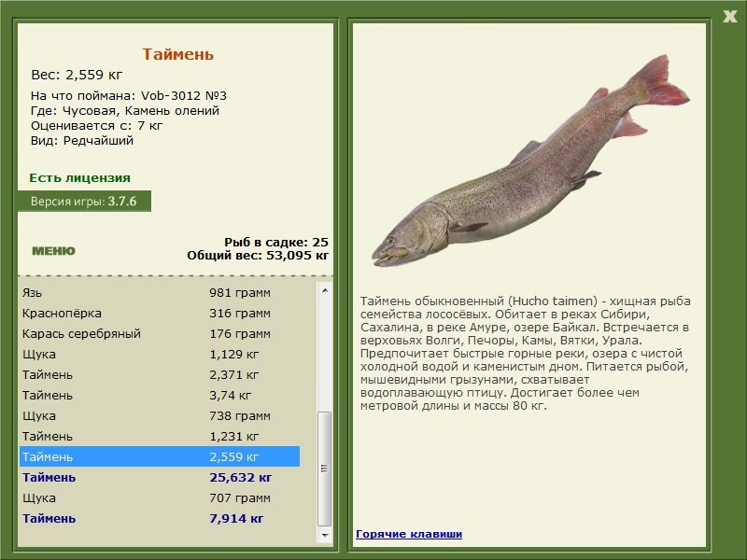Open the МЕНЮ menu
Image resolution: width=747 pixels, height=560 pixels.
[53, 251]
